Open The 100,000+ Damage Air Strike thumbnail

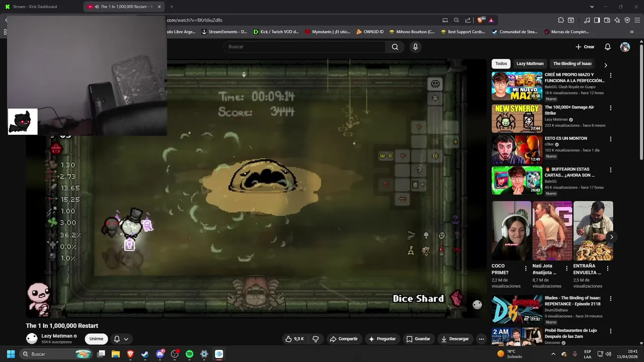pos(517,118)
